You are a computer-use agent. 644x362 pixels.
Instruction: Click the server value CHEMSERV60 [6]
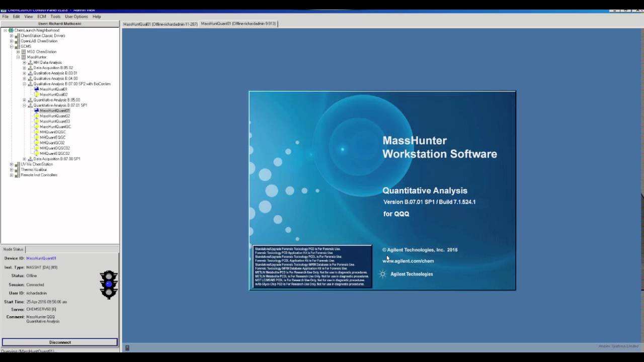[41, 309]
